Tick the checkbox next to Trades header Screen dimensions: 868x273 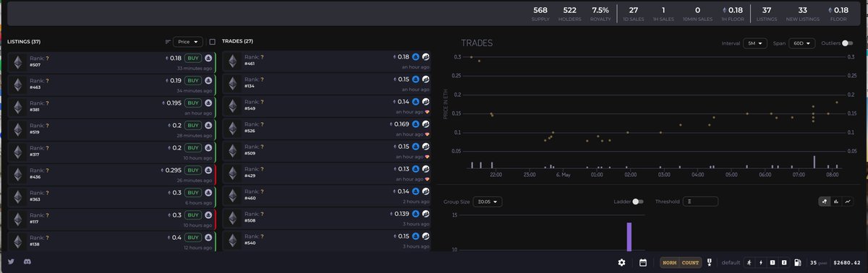tap(213, 42)
